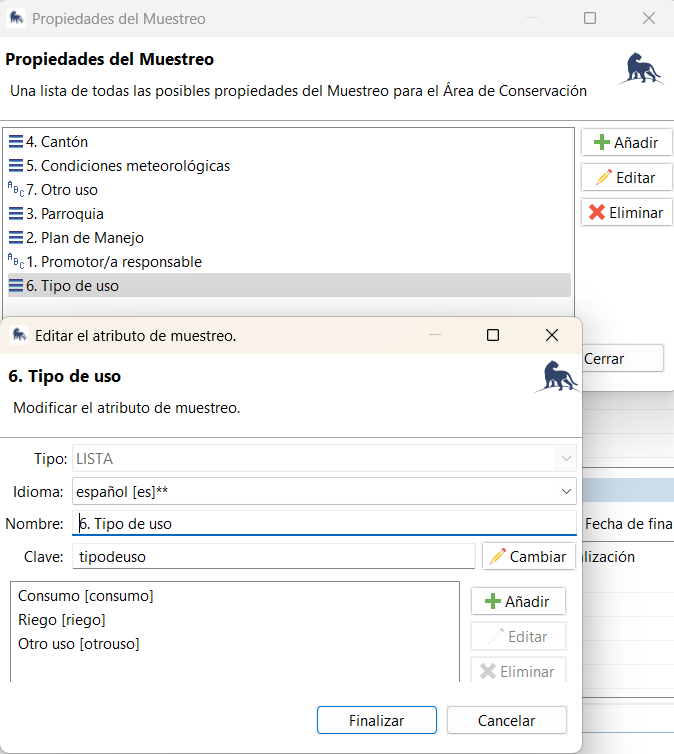Click the text icon beside Promotor/a responsable
674x754 pixels.
16,262
